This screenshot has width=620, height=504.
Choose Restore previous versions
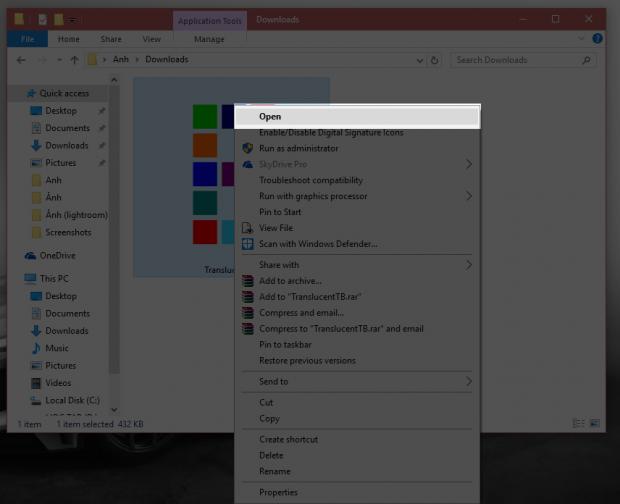coord(357,361)
